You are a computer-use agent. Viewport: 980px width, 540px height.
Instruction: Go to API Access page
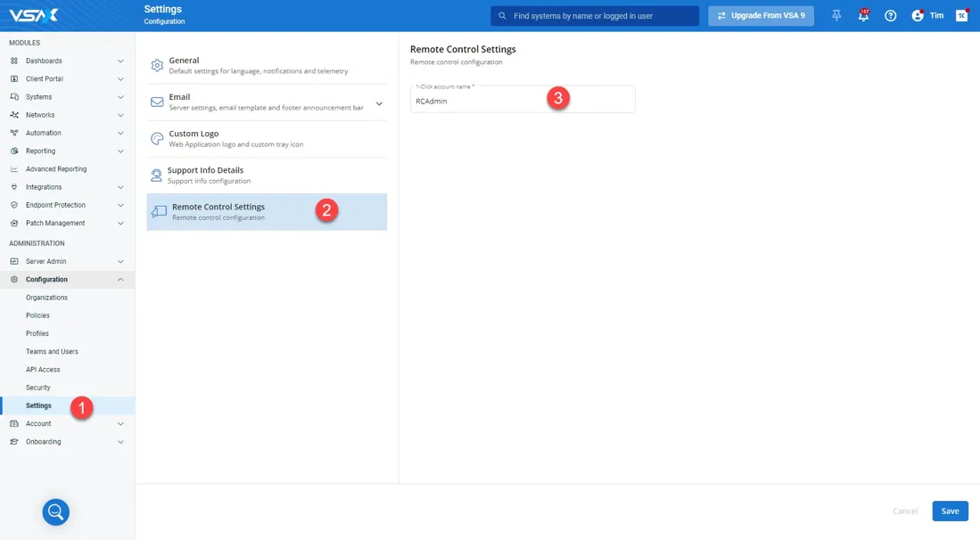[x=43, y=370]
